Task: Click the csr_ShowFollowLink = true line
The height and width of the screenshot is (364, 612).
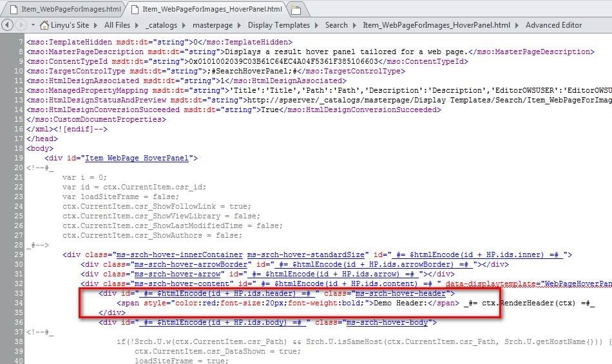Action: 157,206
